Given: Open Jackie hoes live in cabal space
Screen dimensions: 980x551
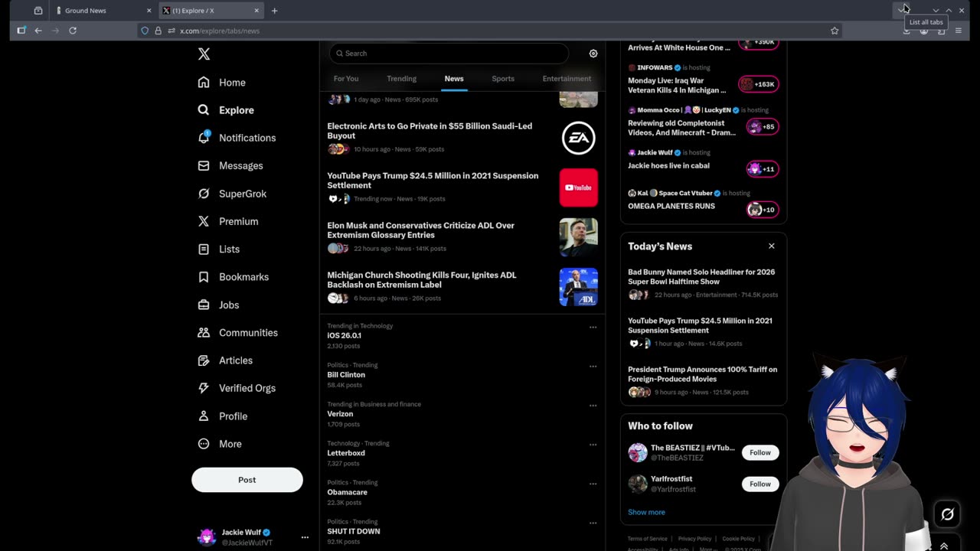Looking at the screenshot, I should pos(668,165).
